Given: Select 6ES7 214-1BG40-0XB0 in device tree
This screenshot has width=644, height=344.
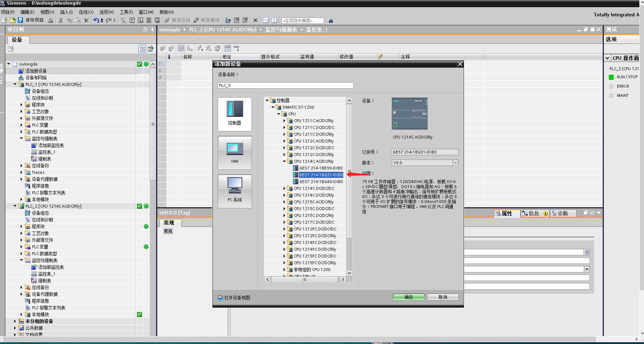Looking at the screenshot, I should point(321,182).
